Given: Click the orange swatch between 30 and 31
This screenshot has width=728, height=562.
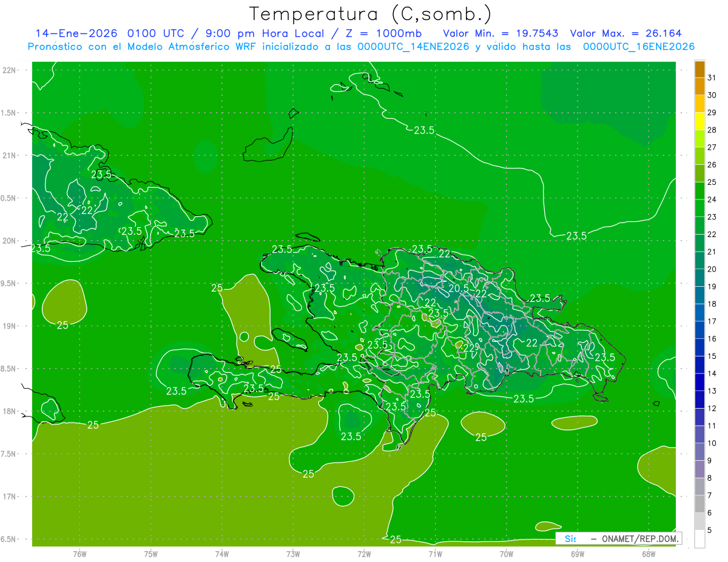Looking at the screenshot, I should [x=699, y=86].
